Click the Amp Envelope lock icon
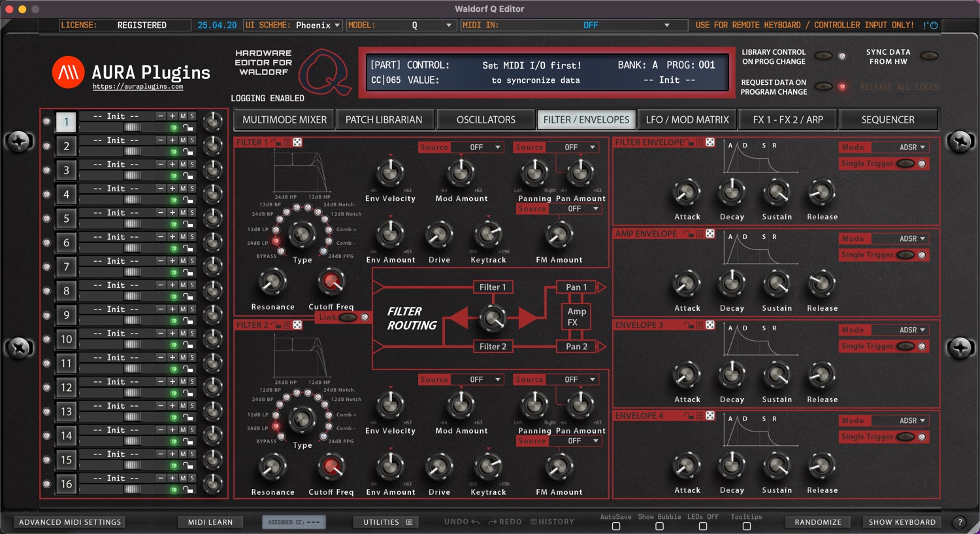This screenshot has height=534, width=980. click(689, 233)
